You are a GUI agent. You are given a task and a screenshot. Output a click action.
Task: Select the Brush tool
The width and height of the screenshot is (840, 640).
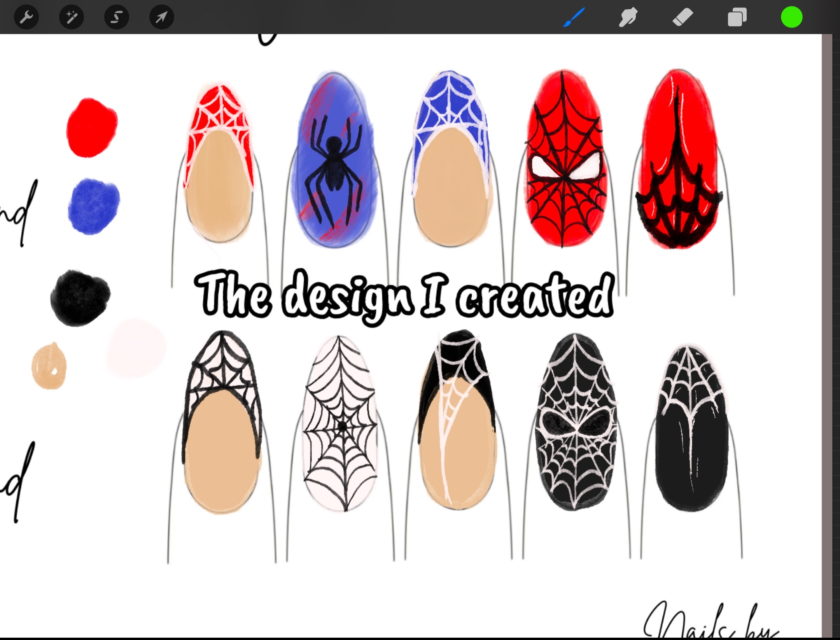pyautogui.click(x=574, y=17)
